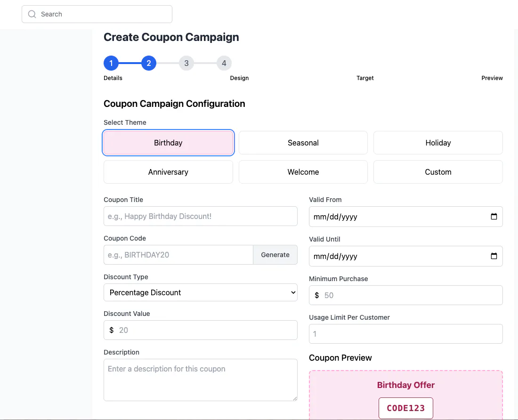Click the Description resize handle
Viewport: 518px width, 420px height.
(x=295, y=398)
